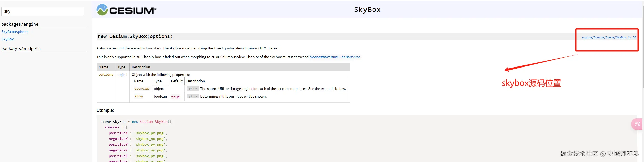Open the SkyAtmosphere sidebar link
The height and width of the screenshot is (162, 644).
pyautogui.click(x=15, y=32)
